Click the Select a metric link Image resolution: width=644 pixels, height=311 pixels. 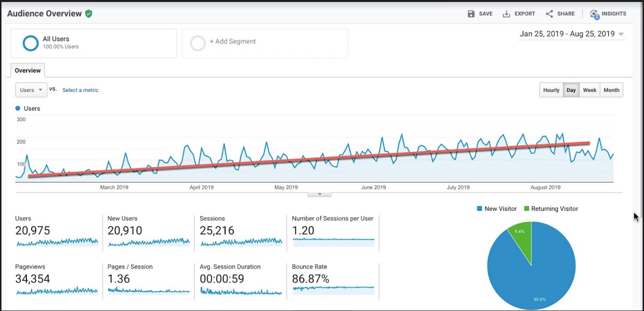click(x=81, y=90)
